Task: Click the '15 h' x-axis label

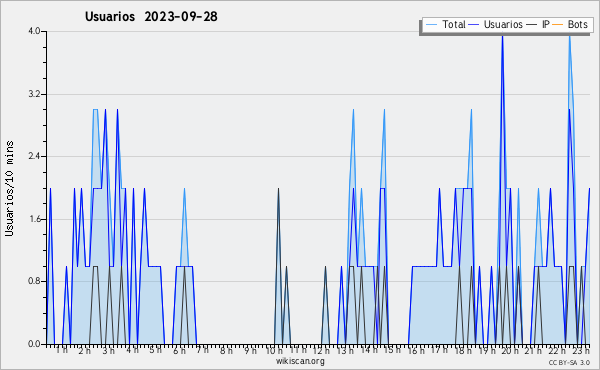Action: (392, 350)
